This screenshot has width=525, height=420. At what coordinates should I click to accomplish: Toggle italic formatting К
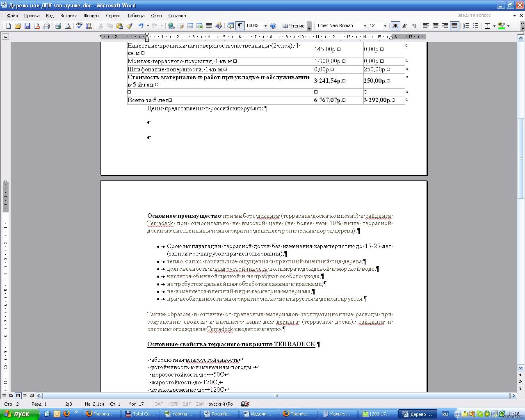click(x=405, y=26)
